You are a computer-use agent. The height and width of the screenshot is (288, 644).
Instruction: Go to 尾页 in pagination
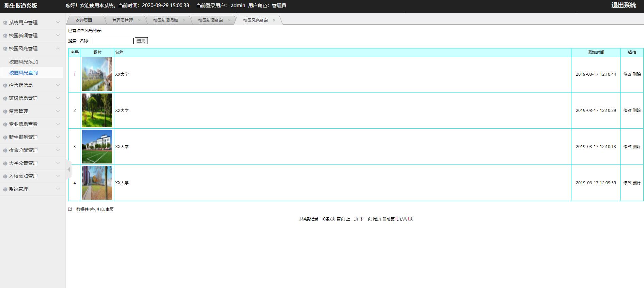[x=377, y=219]
